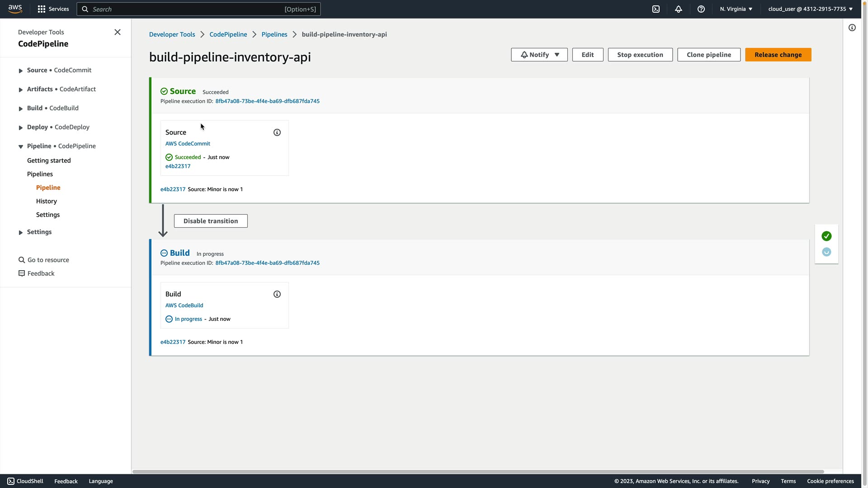The width and height of the screenshot is (868, 488).
Task: Open the AWS CodeBuild link
Action: (x=184, y=305)
